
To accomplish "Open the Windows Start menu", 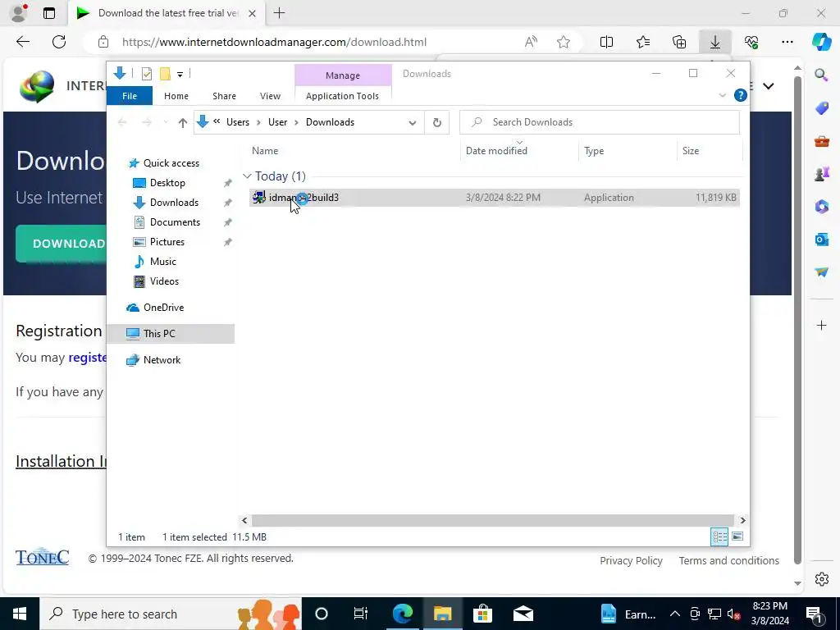I will click(x=20, y=614).
